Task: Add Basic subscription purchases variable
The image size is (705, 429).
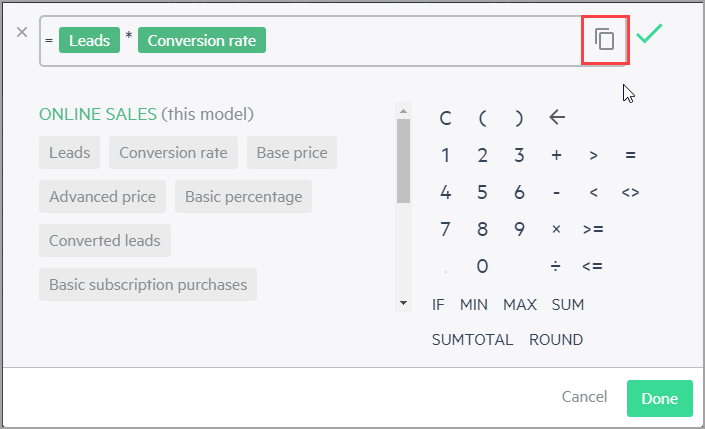Action: (x=148, y=285)
